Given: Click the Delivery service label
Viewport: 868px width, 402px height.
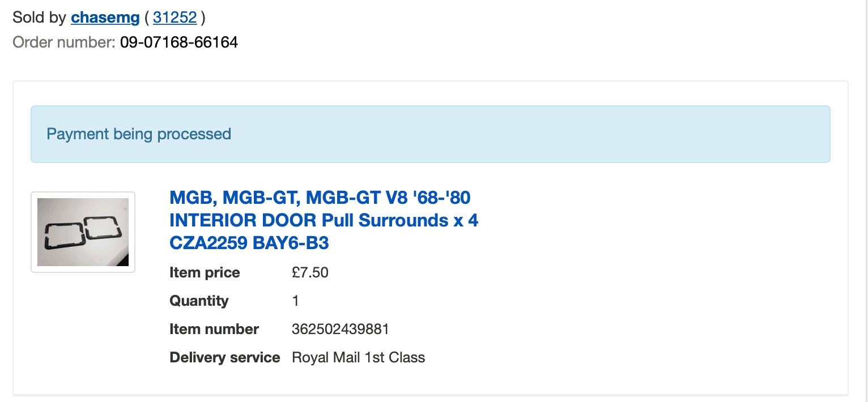Looking at the screenshot, I should (225, 357).
